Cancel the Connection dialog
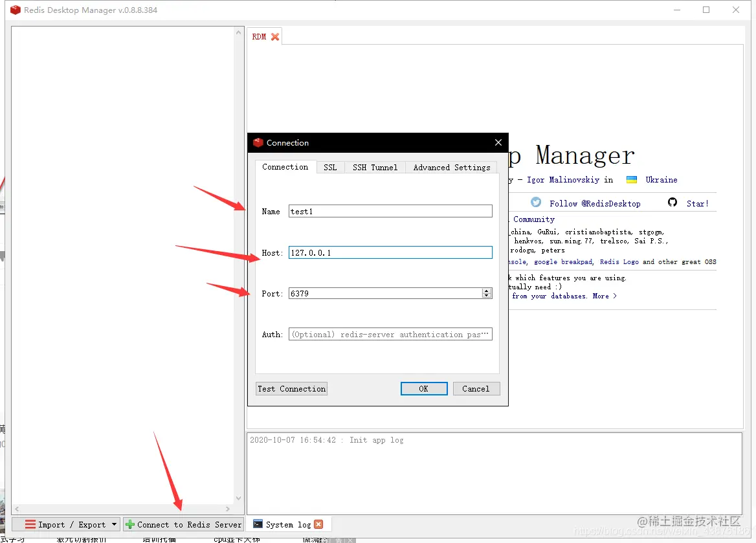The width and height of the screenshot is (756, 543). (x=476, y=389)
